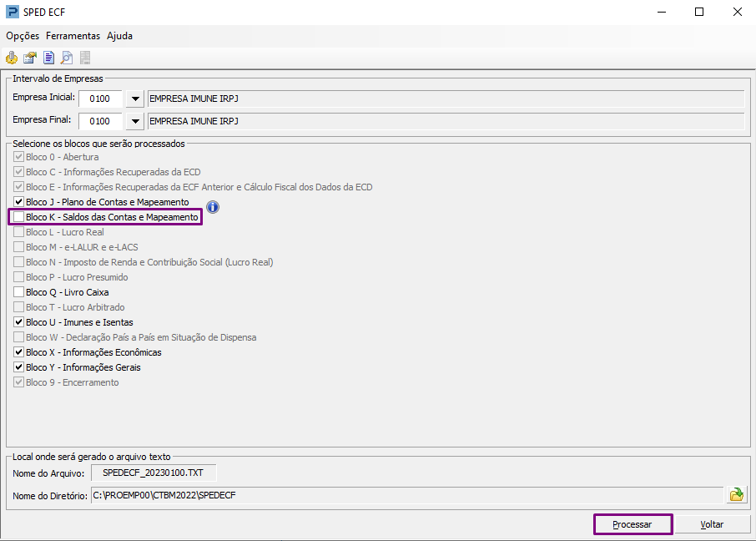Screen dimensions: 756x541
Task: Click the Bloco L - Lucro Real checkbox
Action: (19, 232)
